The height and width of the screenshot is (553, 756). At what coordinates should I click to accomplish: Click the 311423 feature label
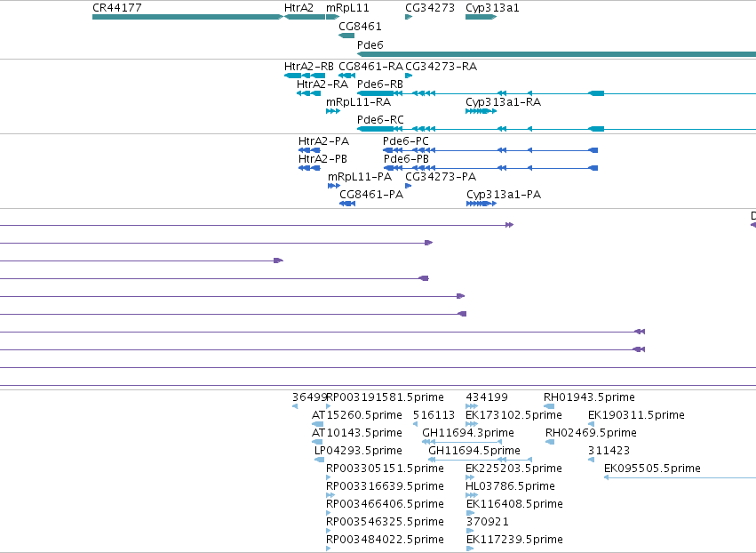[609, 451]
